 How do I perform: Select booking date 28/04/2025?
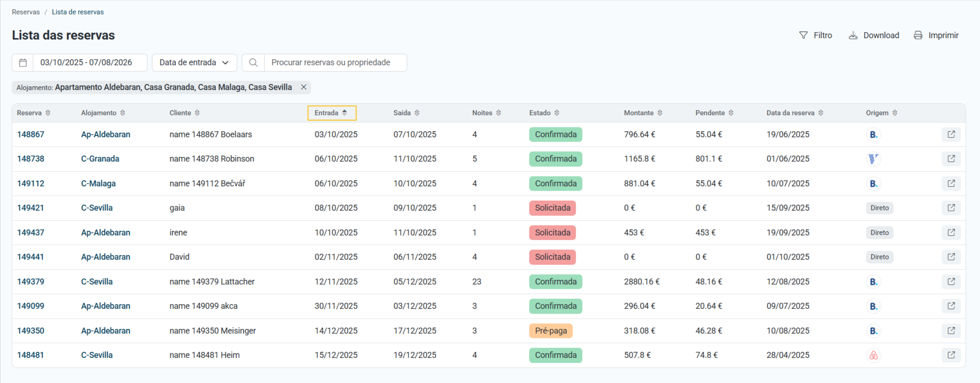coord(788,355)
